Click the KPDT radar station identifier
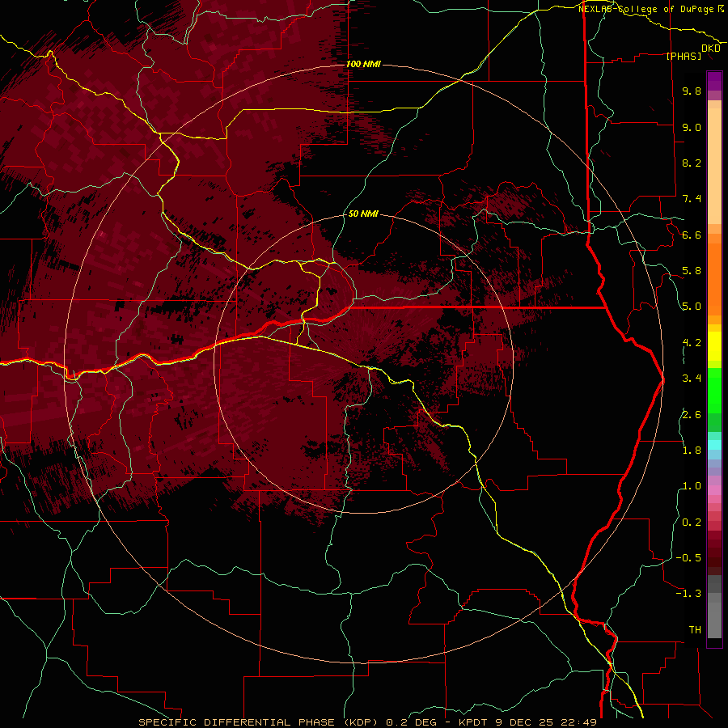The height and width of the screenshot is (728, 728). [x=474, y=722]
